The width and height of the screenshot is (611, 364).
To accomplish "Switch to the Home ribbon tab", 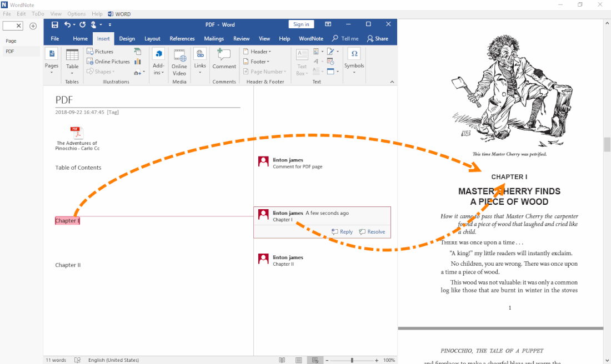I will (x=81, y=38).
